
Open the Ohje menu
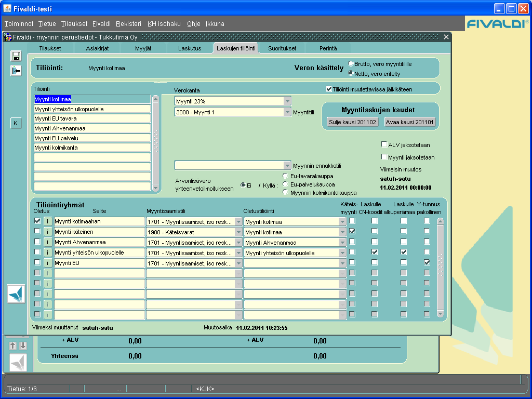pos(193,24)
